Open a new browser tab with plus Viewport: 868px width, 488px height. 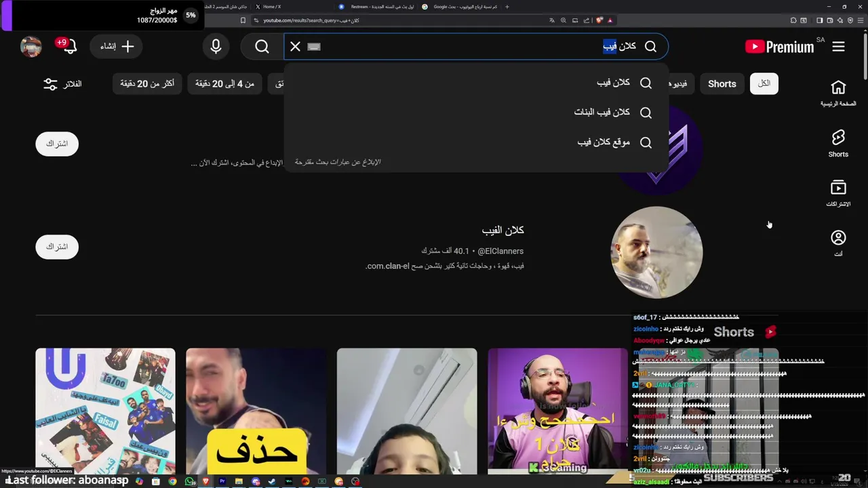pyautogui.click(x=507, y=7)
